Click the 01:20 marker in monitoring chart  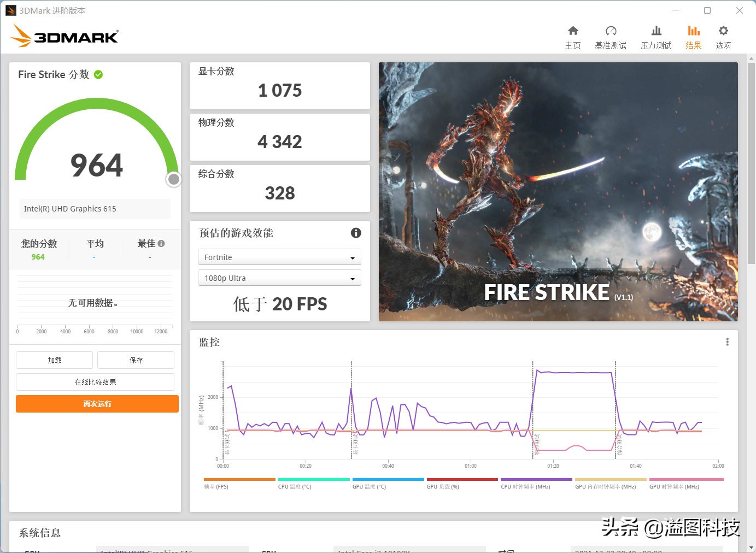click(553, 466)
